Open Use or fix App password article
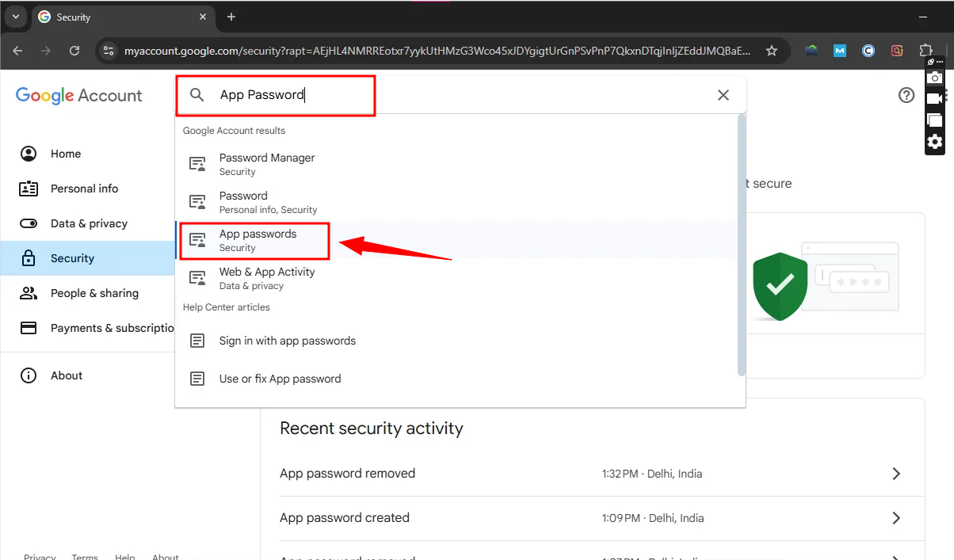954x560 pixels. [456, 379]
